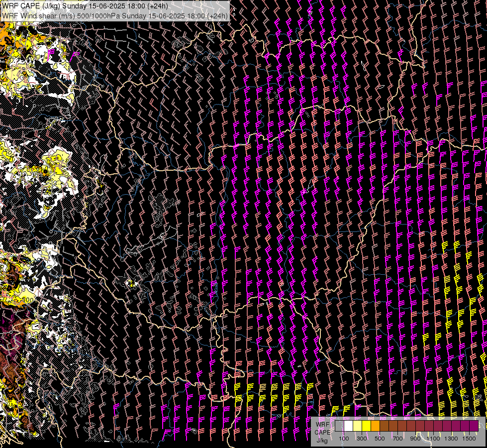Click the J/kg unit label in legend
The image size is (487, 448).
[x=322, y=441]
